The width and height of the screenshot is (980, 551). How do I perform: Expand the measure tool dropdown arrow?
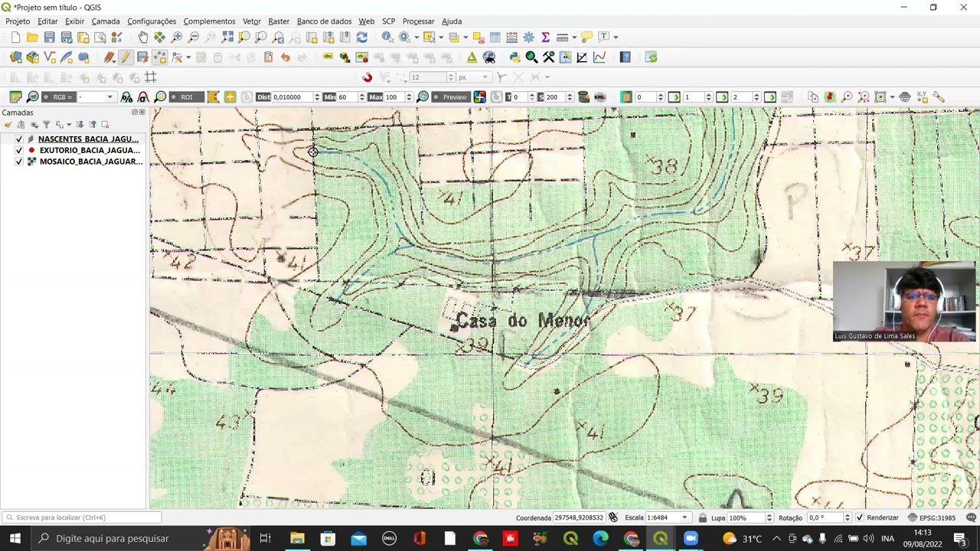coord(573,37)
